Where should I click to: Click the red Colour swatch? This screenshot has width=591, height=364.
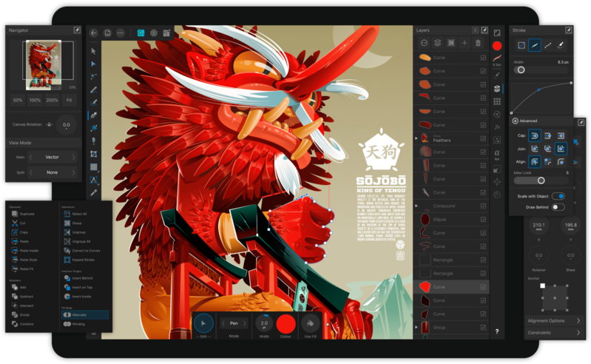(x=286, y=324)
